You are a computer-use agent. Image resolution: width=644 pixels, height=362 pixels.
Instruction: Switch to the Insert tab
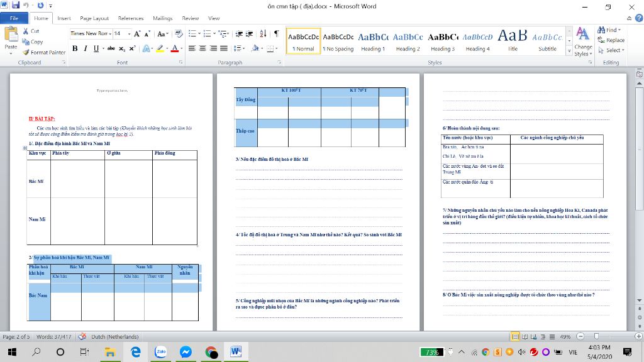64,18
